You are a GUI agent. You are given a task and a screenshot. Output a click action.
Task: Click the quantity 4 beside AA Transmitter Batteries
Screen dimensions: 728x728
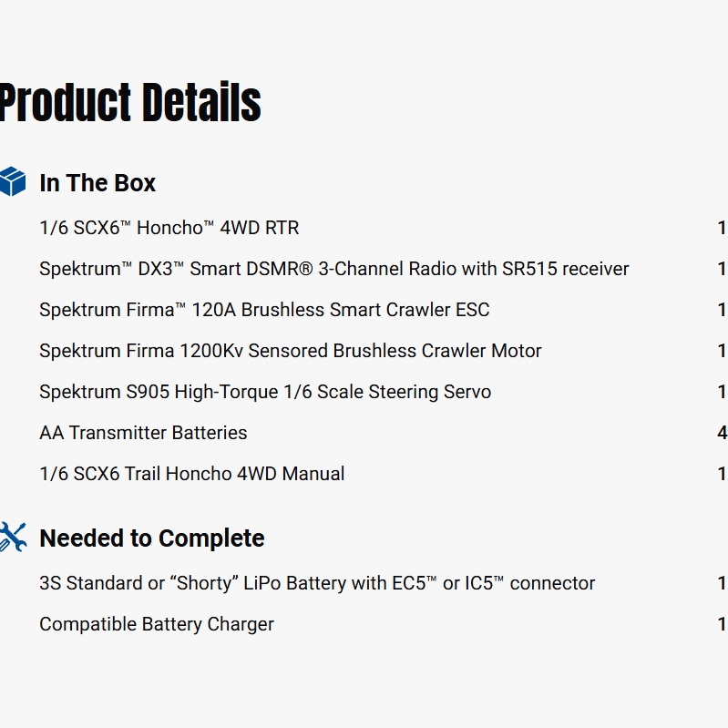[x=722, y=433]
